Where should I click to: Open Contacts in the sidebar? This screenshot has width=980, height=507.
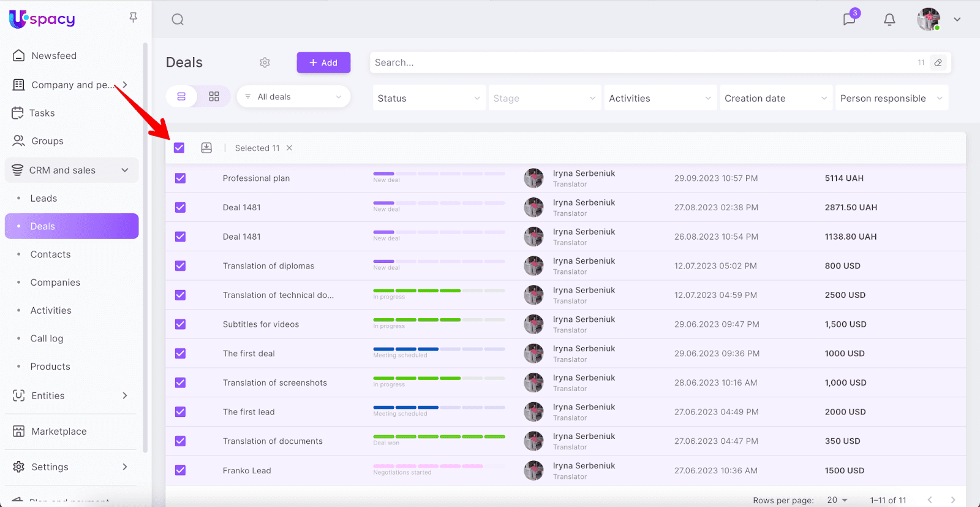click(x=50, y=254)
